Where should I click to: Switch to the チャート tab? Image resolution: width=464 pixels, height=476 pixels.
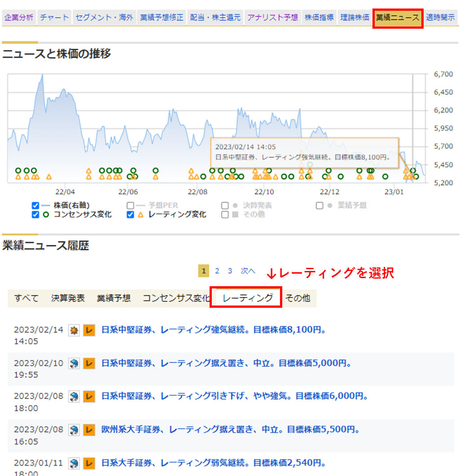pos(53,17)
